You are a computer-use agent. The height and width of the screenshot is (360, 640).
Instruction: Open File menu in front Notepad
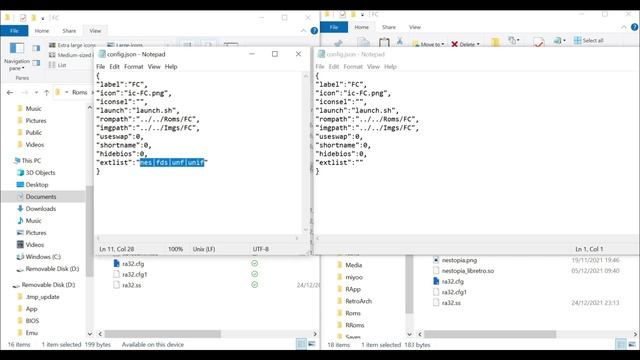point(100,67)
